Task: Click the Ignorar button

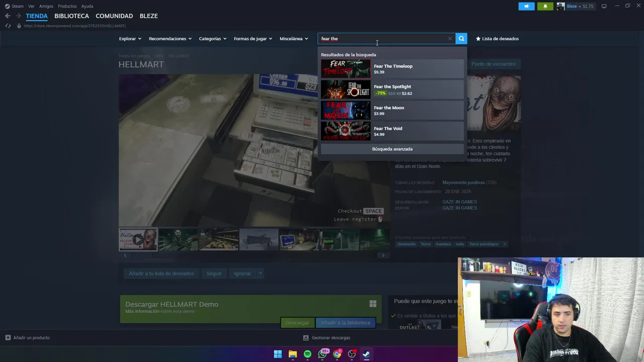Action: tap(243, 274)
